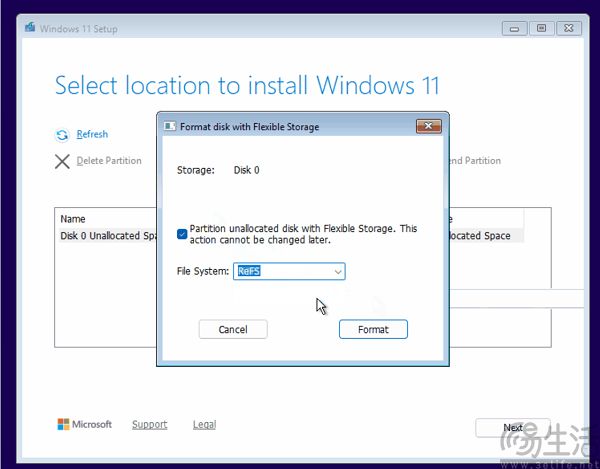
Task: Click the Flexible Storage warning text
Action: (303, 234)
